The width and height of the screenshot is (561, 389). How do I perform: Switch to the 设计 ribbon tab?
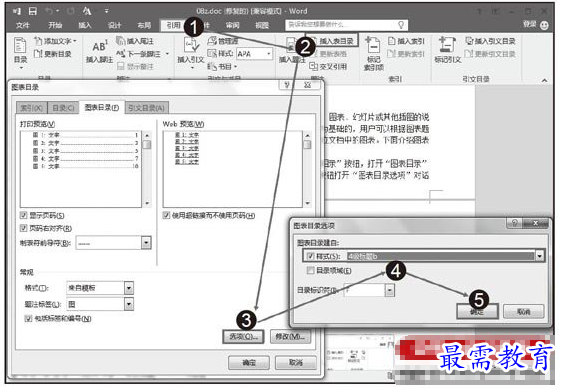pyautogui.click(x=114, y=25)
